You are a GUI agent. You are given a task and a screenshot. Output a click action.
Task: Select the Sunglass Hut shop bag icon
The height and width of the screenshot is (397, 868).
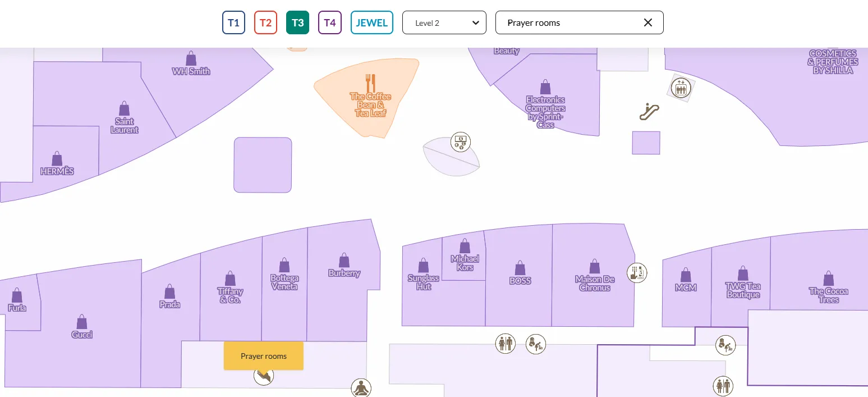click(424, 266)
